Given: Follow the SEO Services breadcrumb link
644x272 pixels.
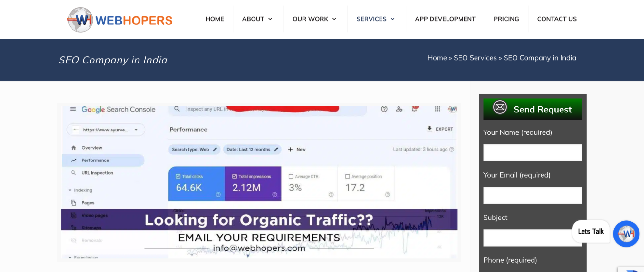Looking at the screenshot, I should click(475, 58).
